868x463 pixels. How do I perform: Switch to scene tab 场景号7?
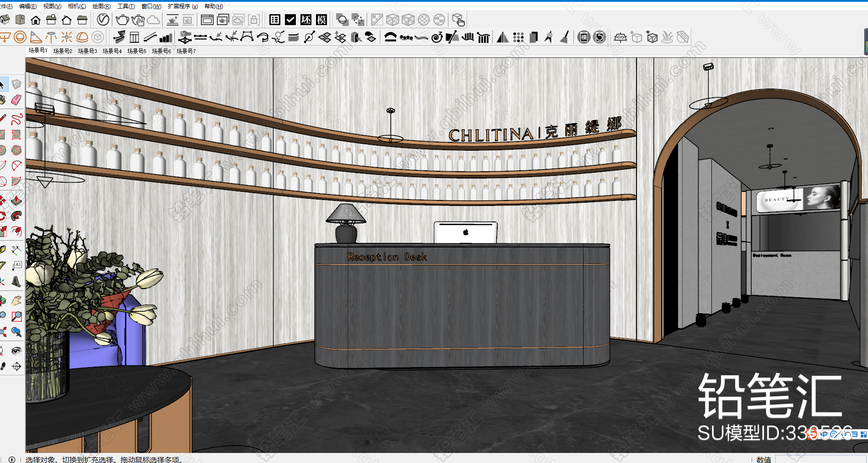pyautogui.click(x=186, y=51)
